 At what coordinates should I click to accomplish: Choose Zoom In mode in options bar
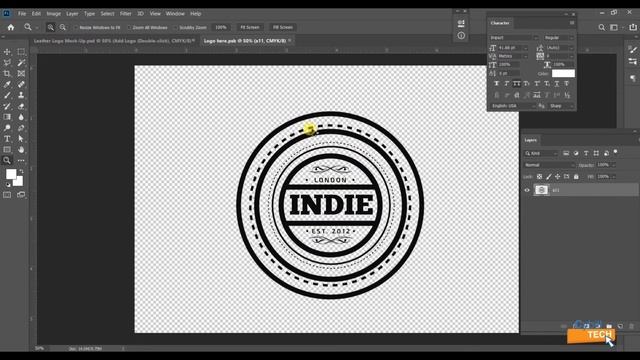(x=51, y=27)
